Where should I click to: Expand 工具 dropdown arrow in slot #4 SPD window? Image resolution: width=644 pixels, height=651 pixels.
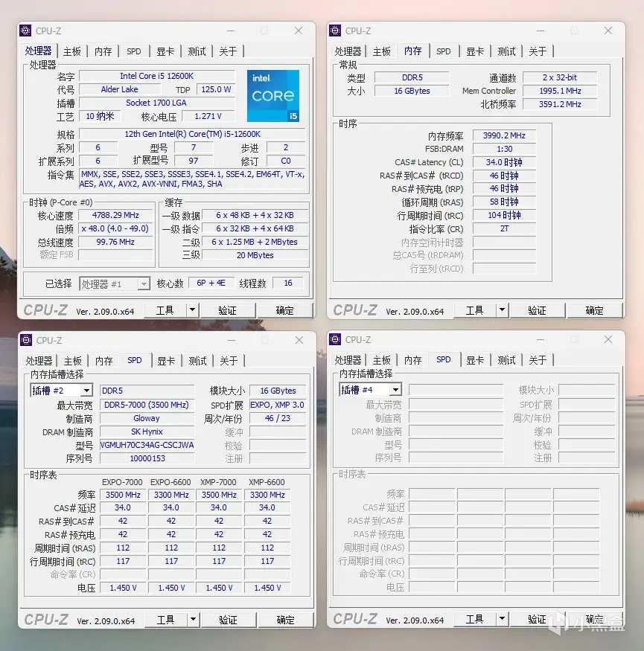coord(502,619)
